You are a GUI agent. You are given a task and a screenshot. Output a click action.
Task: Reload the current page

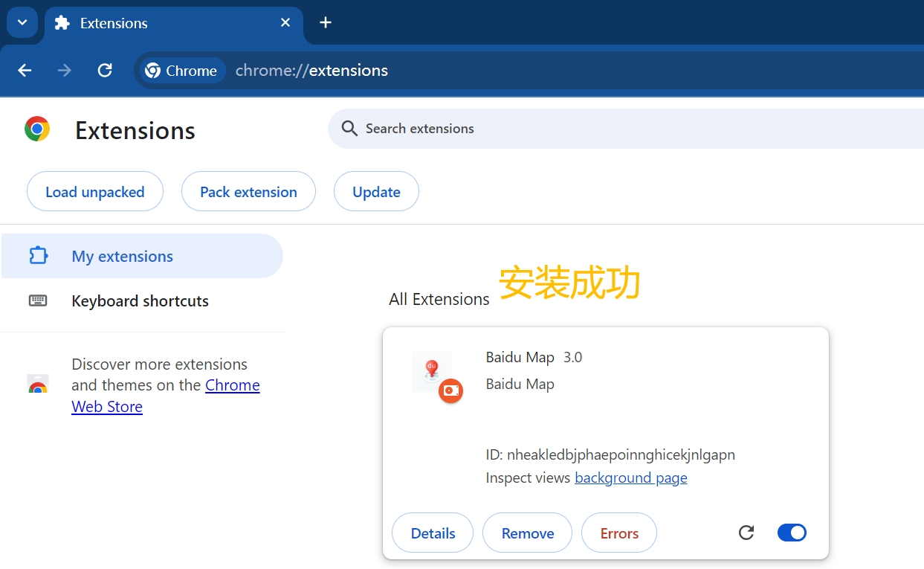pyautogui.click(x=105, y=71)
